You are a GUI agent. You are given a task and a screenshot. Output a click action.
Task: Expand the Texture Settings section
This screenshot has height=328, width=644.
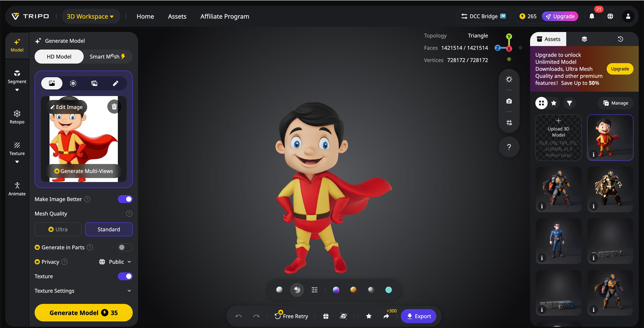(129, 291)
